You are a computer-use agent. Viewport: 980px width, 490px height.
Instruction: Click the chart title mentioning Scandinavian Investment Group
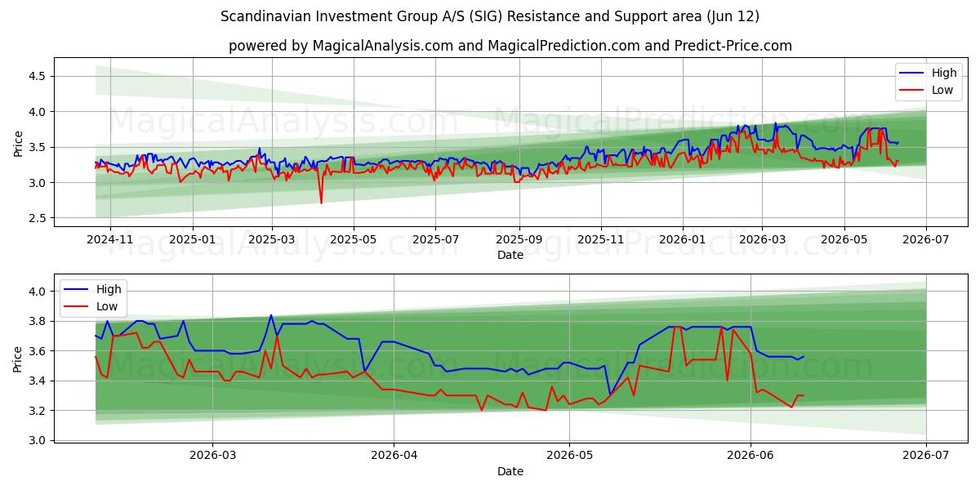[x=490, y=16]
